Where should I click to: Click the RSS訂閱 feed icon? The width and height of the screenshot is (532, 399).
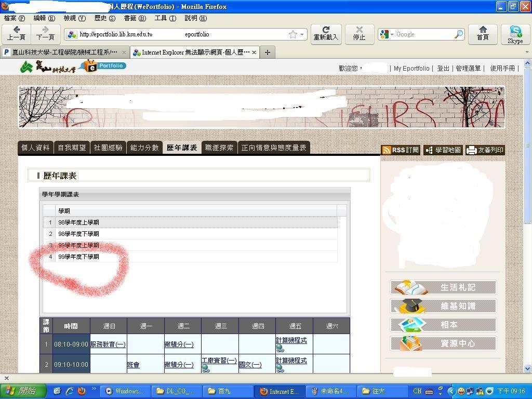point(387,150)
